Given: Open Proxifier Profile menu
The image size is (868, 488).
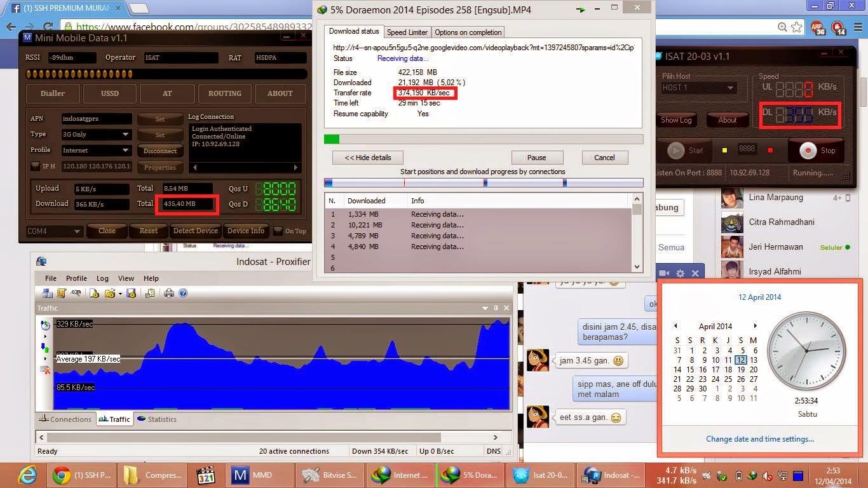Looking at the screenshot, I should [76, 278].
